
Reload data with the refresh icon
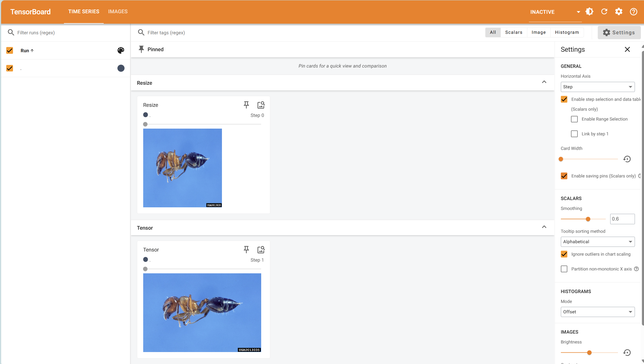tap(604, 12)
